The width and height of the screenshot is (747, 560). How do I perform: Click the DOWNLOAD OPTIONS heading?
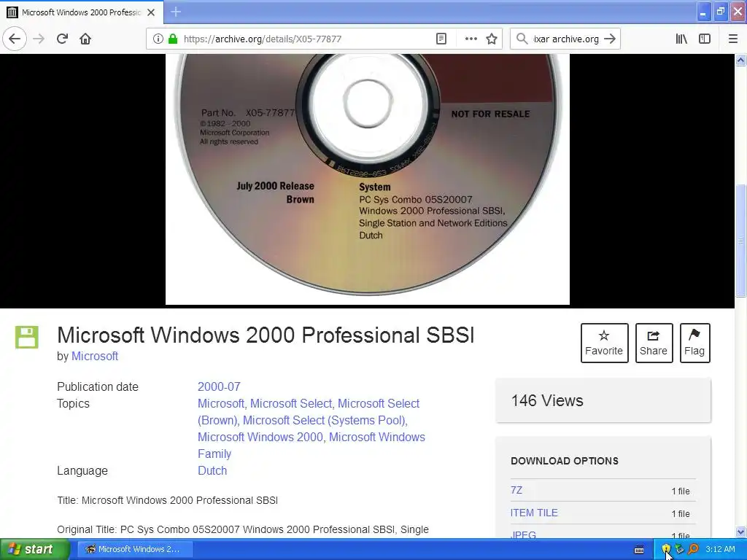point(565,461)
